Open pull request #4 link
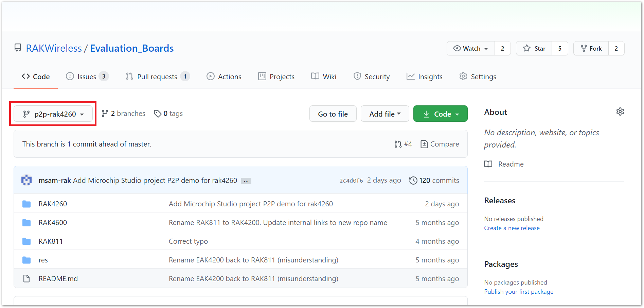The height and width of the screenshot is (308, 644). pos(403,144)
